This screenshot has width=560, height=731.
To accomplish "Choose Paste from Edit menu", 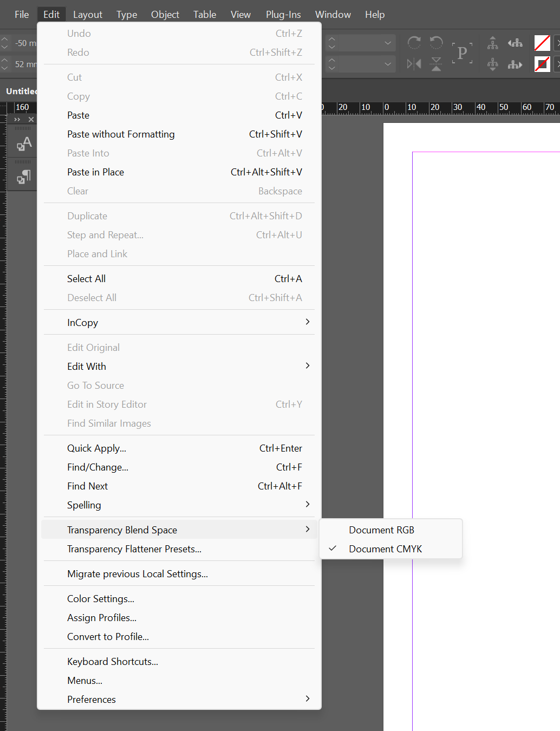I will tap(179, 115).
